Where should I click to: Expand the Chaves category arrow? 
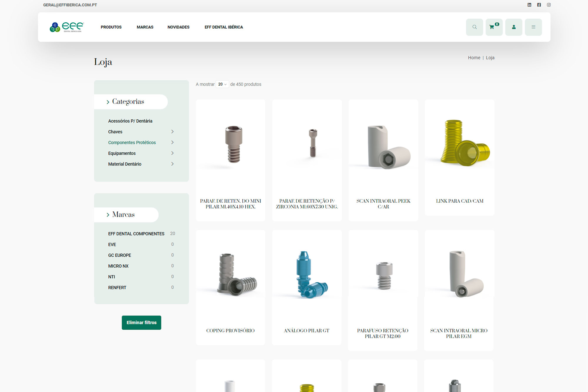point(172,132)
